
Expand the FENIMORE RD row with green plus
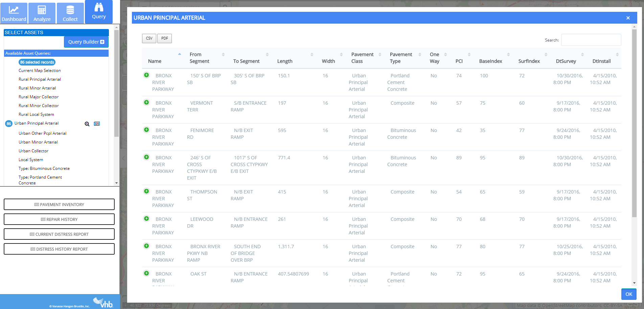point(146,130)
